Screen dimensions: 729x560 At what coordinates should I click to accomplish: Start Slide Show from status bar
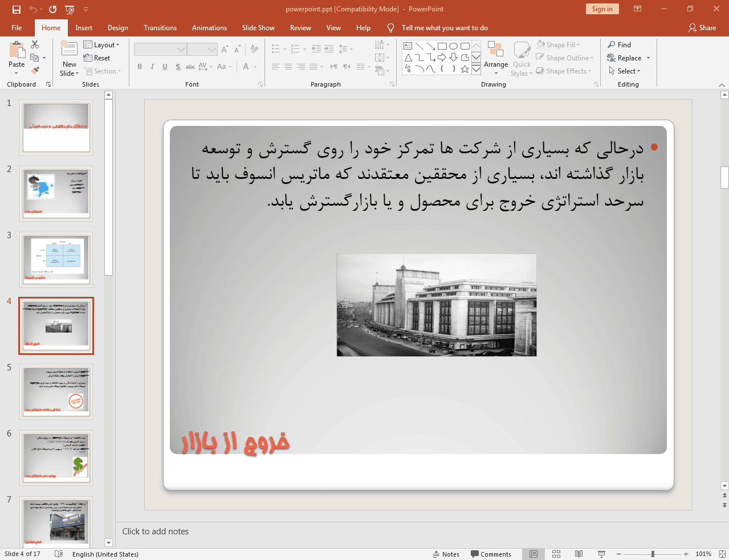coord(601,554)
